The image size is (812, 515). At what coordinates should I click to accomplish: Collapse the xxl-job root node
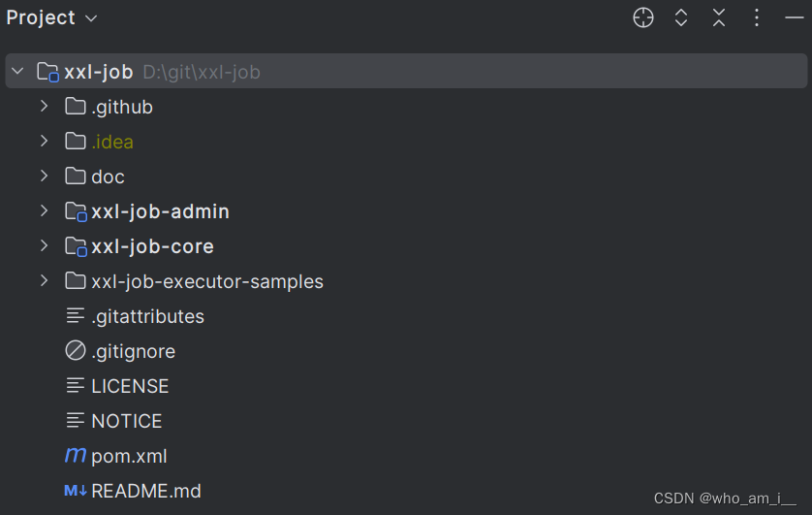(x=17, y=72)
